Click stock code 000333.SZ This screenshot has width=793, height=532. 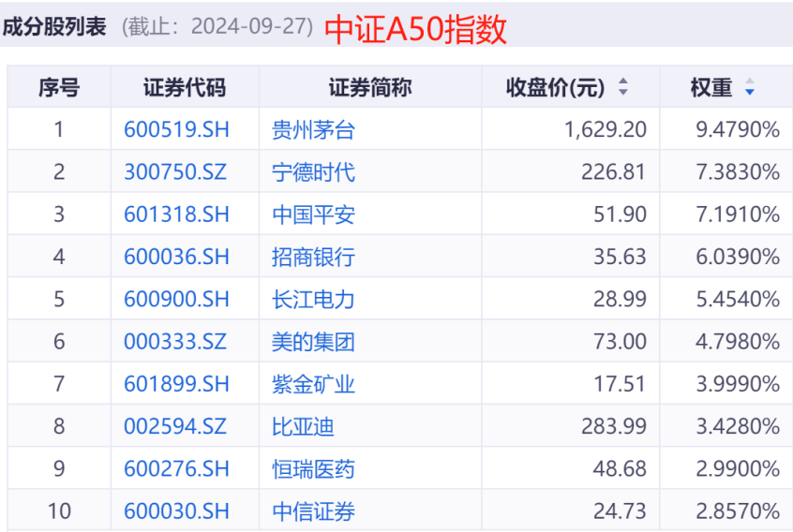[175, 342]
